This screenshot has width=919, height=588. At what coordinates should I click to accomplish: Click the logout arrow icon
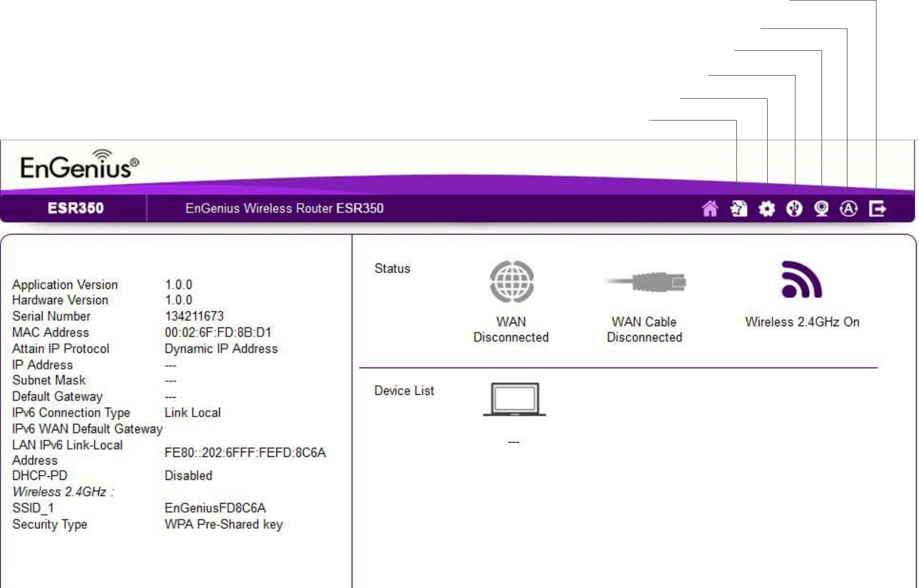click(878, 209)
